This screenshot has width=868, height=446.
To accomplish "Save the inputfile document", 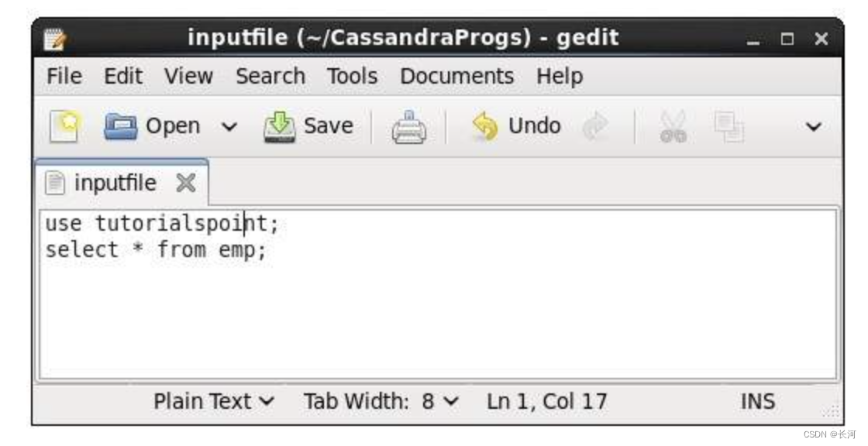I will pos(308,125).
